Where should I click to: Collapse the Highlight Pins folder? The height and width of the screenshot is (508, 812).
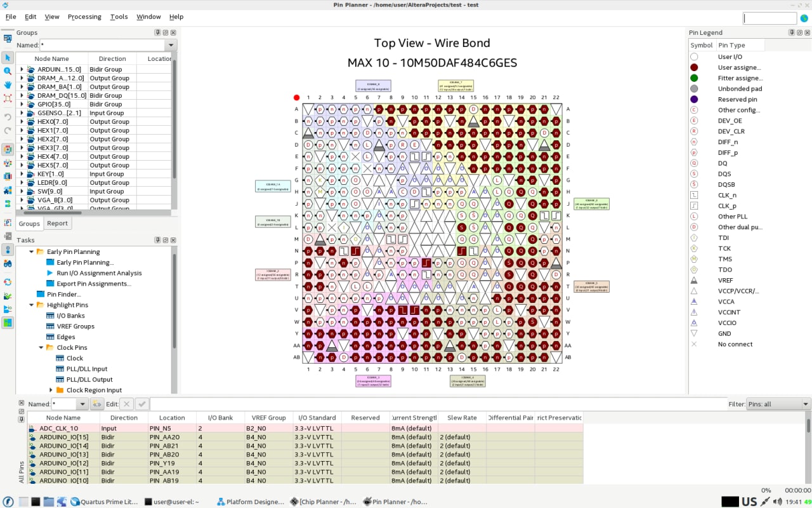coord(31,305)
